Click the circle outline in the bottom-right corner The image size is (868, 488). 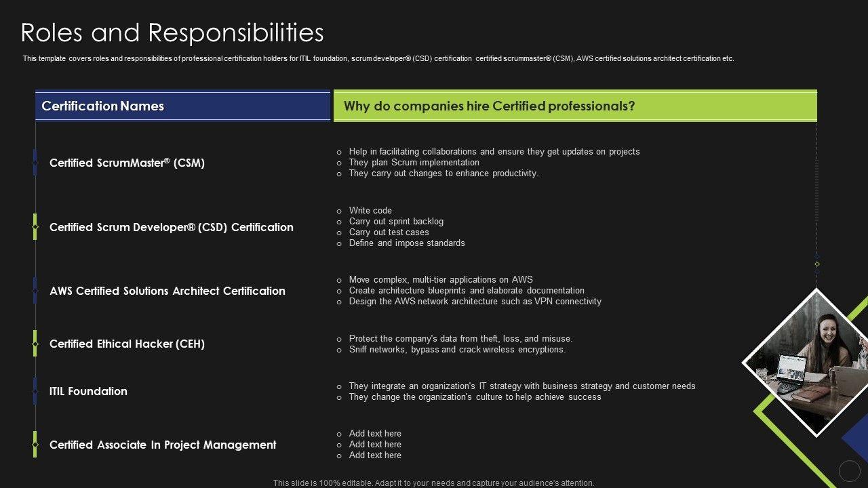849,470
